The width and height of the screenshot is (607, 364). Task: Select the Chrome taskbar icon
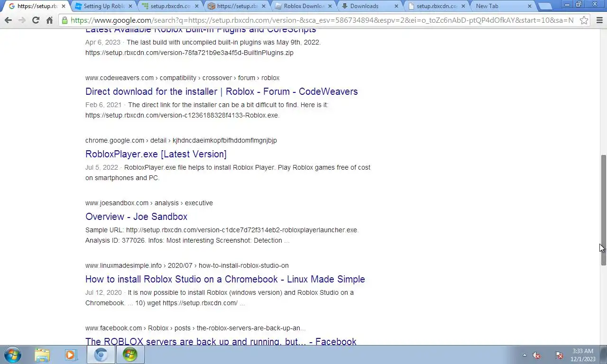click(101, 355)
